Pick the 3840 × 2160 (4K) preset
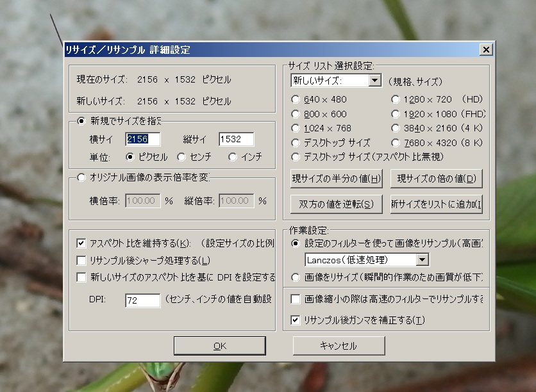Viewport: 536px width, 392px height. click(396, 128)
